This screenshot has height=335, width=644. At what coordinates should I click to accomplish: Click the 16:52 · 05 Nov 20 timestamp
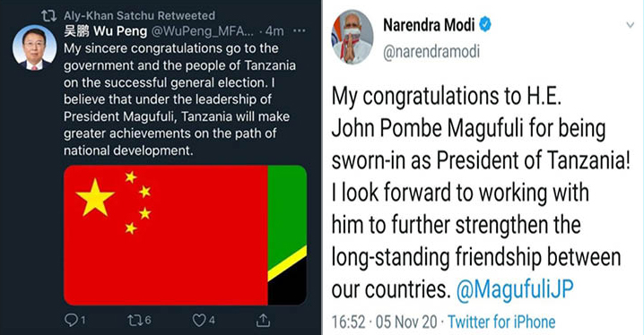(385, 322)
